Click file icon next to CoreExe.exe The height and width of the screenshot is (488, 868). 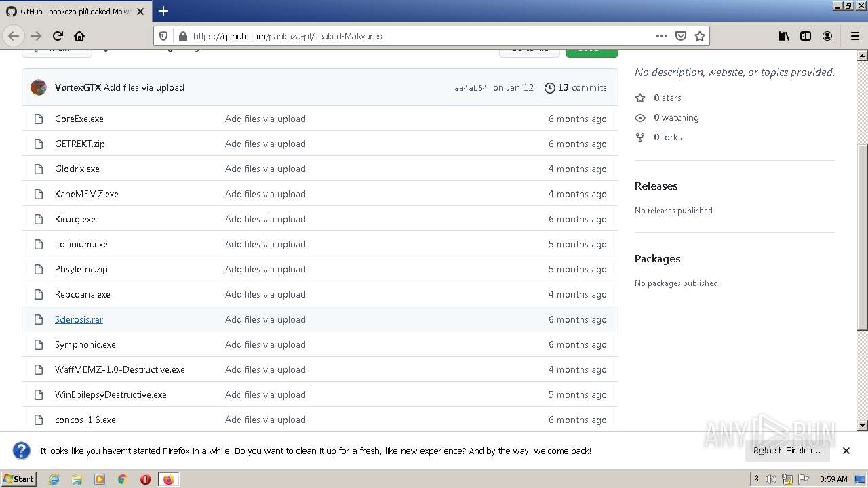(39, 119)
